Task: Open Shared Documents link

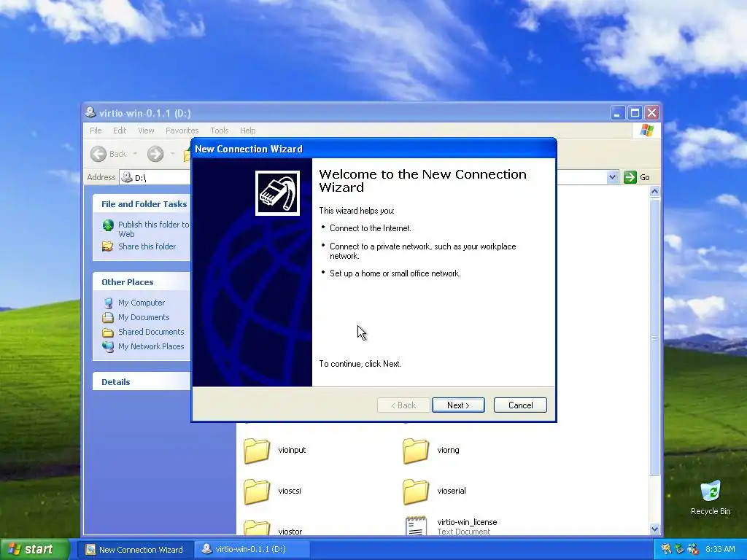Action: 151,332
